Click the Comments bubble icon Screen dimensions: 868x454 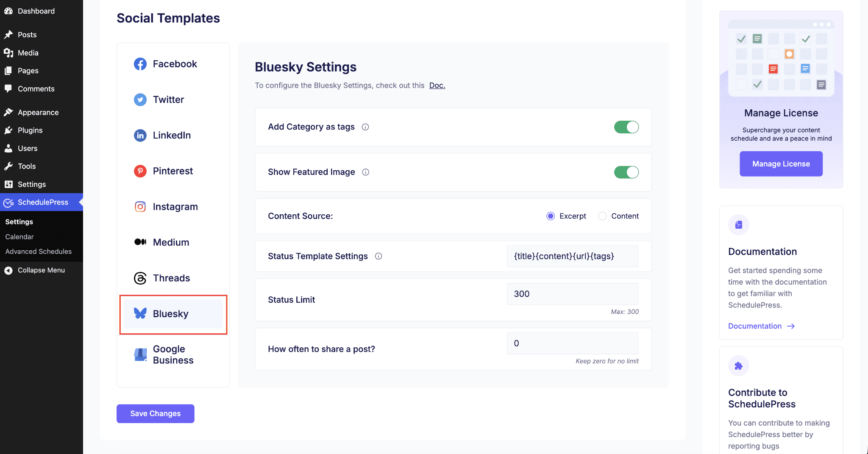click(8, 89)
